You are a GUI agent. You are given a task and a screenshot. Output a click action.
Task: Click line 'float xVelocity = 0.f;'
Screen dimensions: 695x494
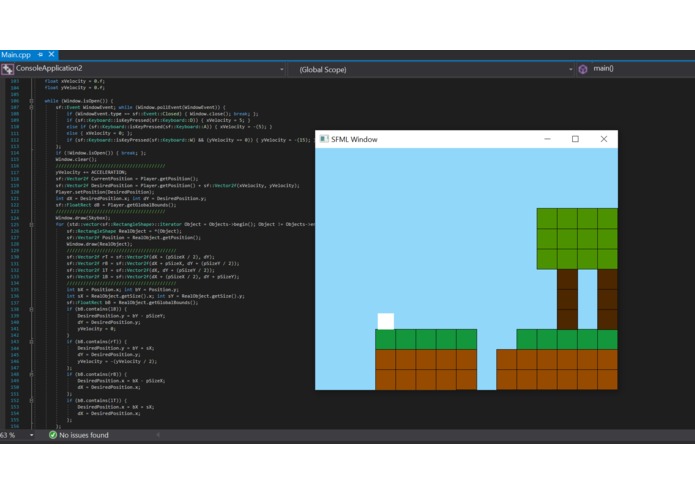pos(74,81)
